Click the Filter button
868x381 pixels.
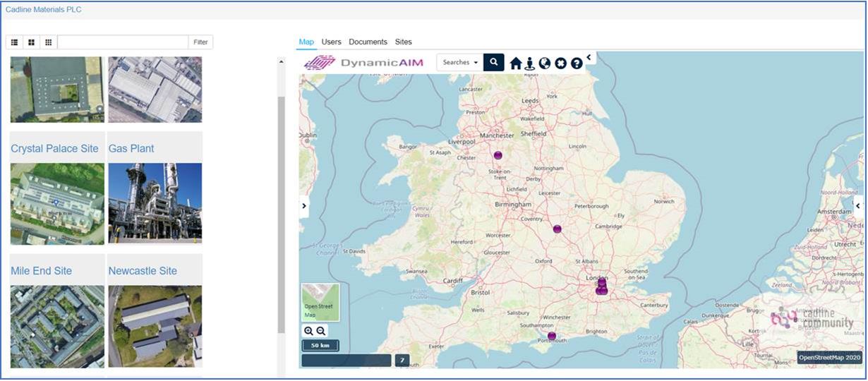click(x=200, y=42)
